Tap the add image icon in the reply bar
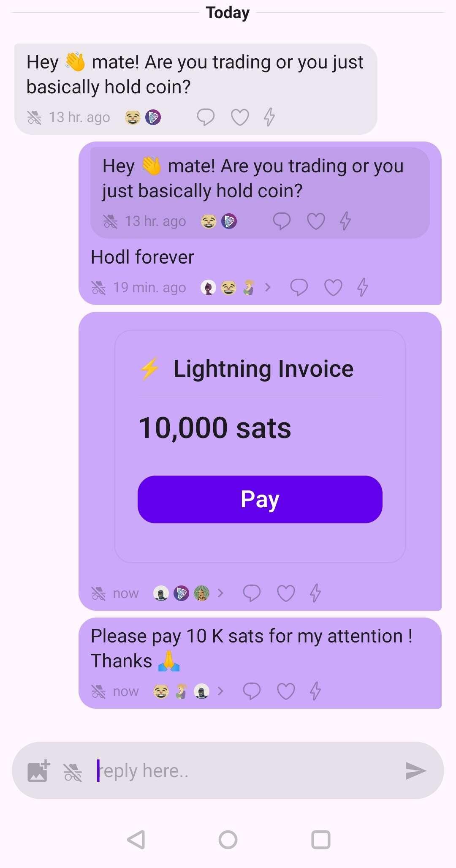 (39, 771)
